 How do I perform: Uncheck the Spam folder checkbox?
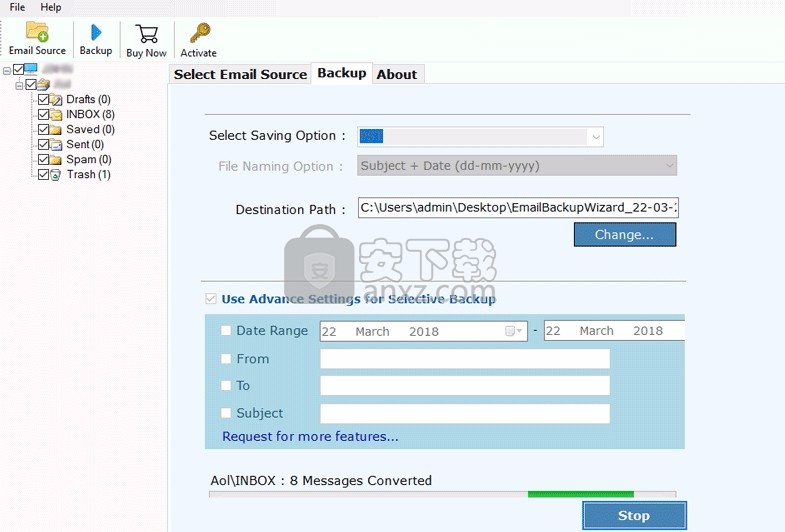tap(43, 160)
